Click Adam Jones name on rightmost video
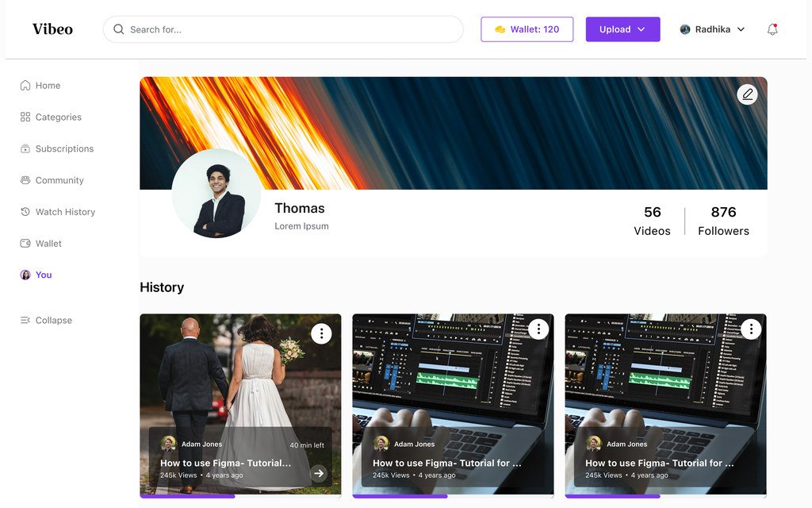The image size is (812, 508). click(x=626, y=444)
